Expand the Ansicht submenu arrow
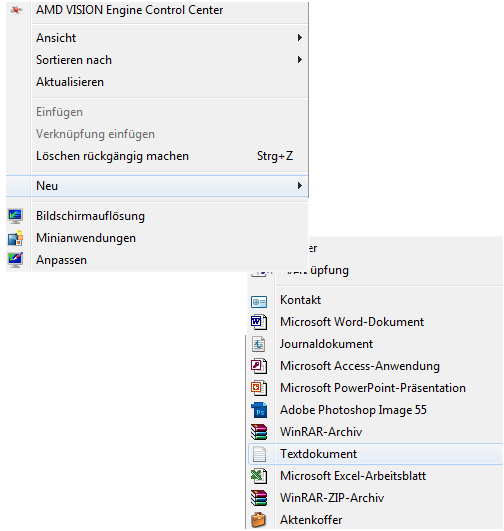Screen dimensions: 504x531 (299, 38)
